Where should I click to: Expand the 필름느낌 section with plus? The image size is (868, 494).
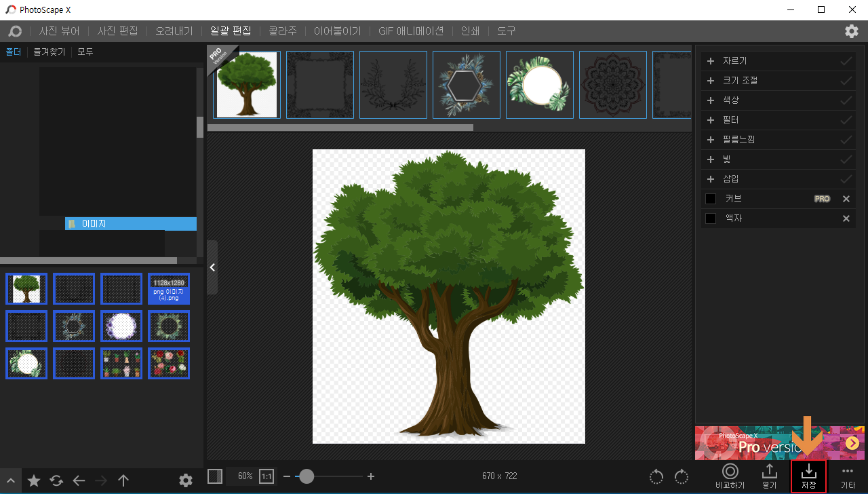tap(711, 140)
